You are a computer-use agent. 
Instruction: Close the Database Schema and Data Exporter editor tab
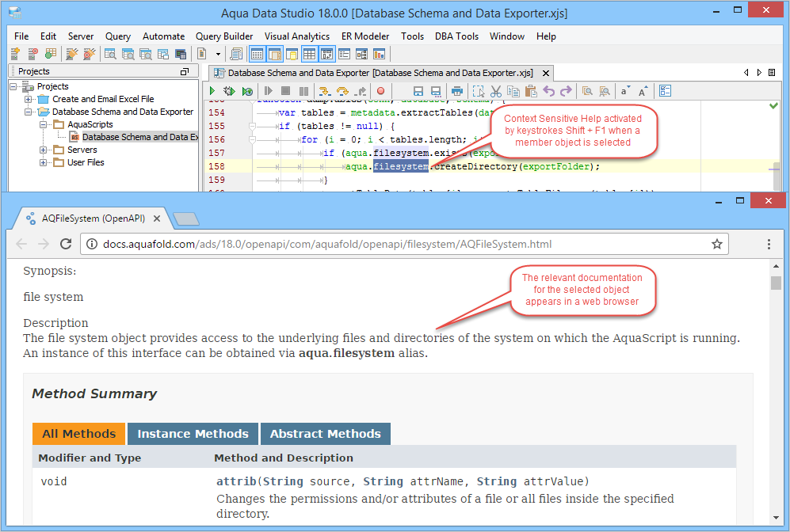click(x=546, y=73)
